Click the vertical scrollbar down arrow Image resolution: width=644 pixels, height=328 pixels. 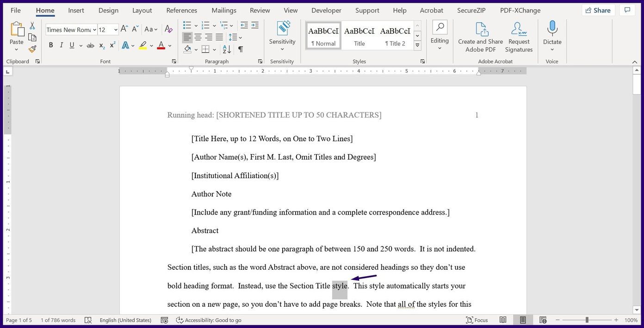[x=637, y=309]
